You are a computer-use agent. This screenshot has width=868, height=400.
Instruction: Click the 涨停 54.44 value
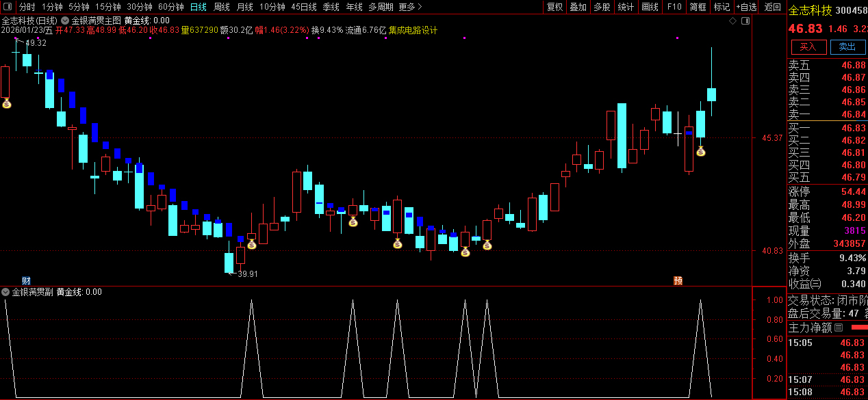pyautogui.click(x=854, y=191)
